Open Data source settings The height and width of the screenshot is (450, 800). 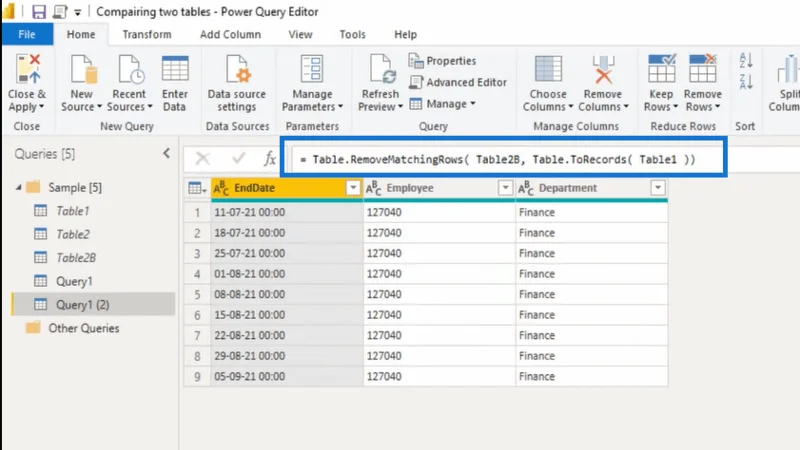coord(237,84)
